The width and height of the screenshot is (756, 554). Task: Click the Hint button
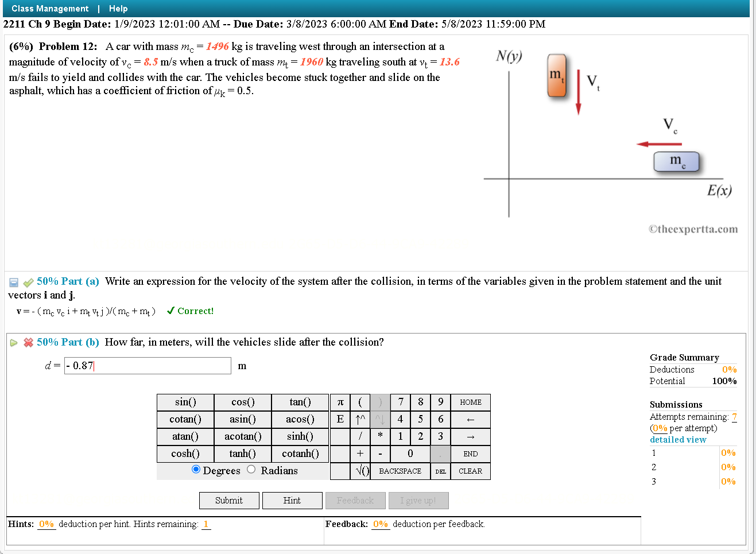coord(292,500)
